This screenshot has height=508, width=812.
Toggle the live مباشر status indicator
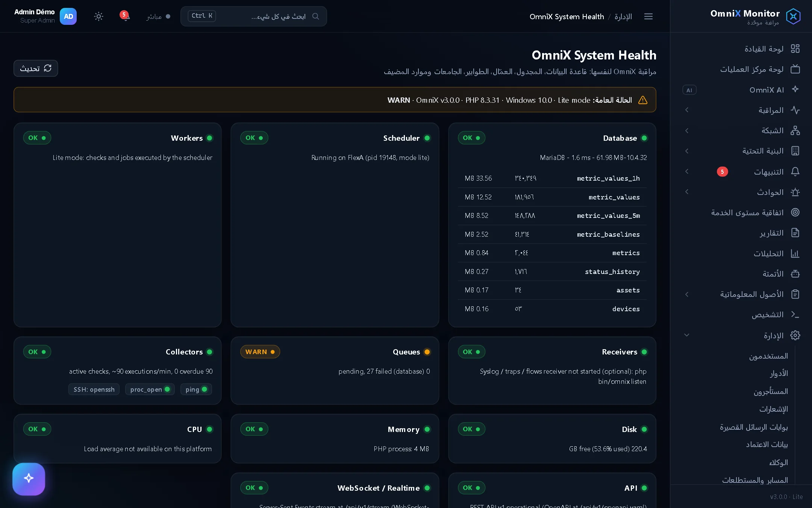[x=158, y=17]
